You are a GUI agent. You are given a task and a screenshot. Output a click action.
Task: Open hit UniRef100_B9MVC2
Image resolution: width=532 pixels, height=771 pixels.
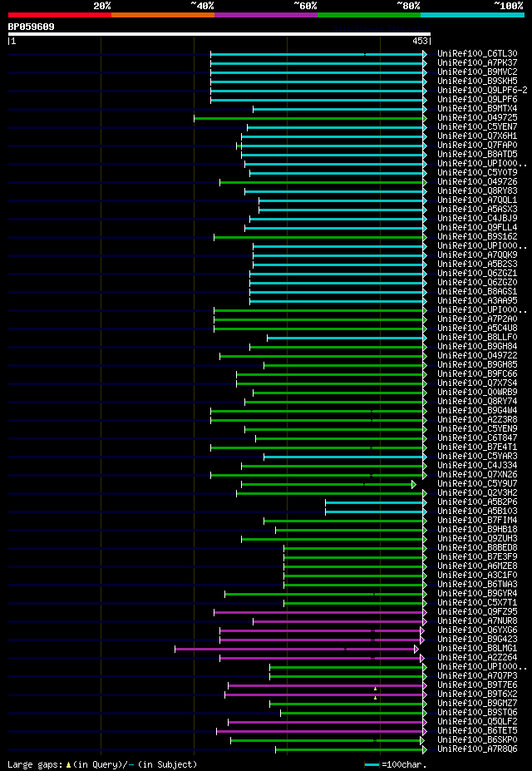click(477, 72)
